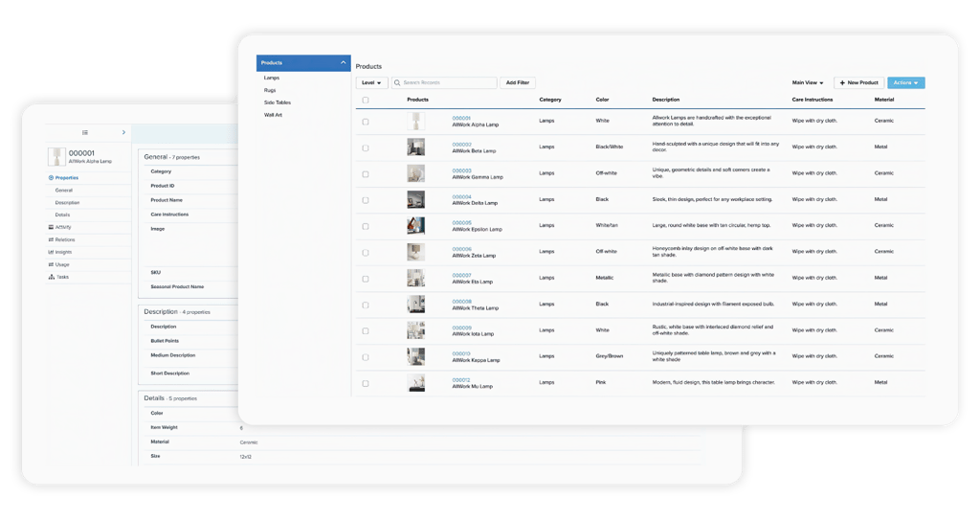The width and height of the screenshot is (980, 521).
Task: Open product link 000012
Action: pos(461,379)
